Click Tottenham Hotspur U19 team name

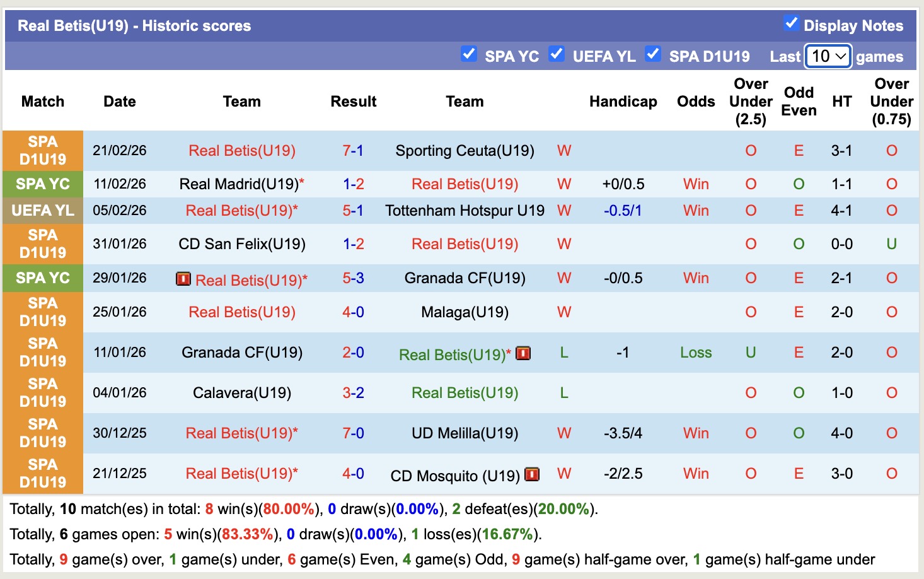pos(465,211)
